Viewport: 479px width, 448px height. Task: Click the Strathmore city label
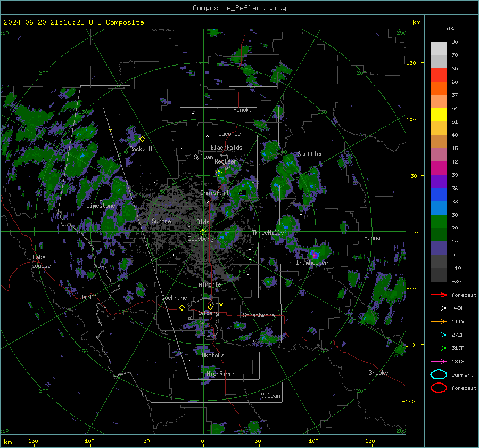[x=259, y=315]
